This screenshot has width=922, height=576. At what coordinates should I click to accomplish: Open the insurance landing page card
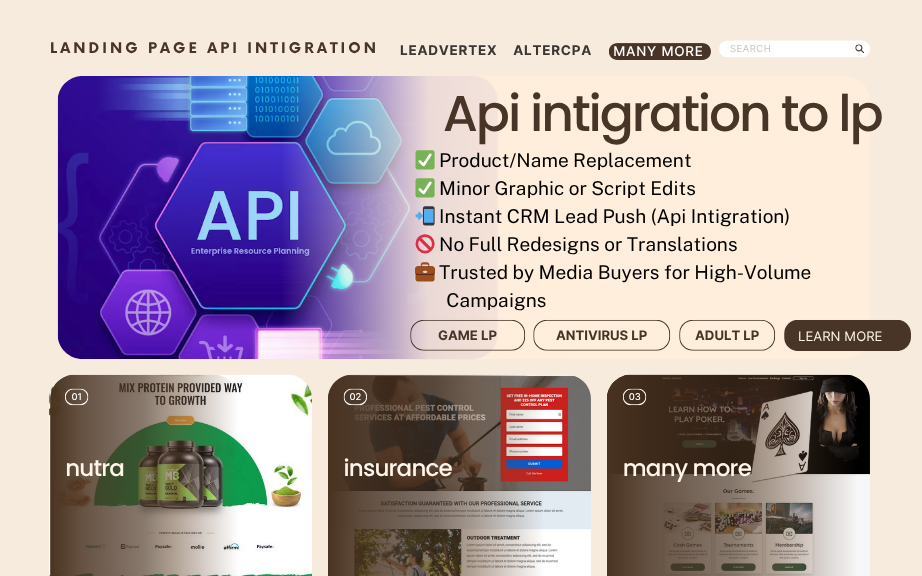tap(459, 475)
